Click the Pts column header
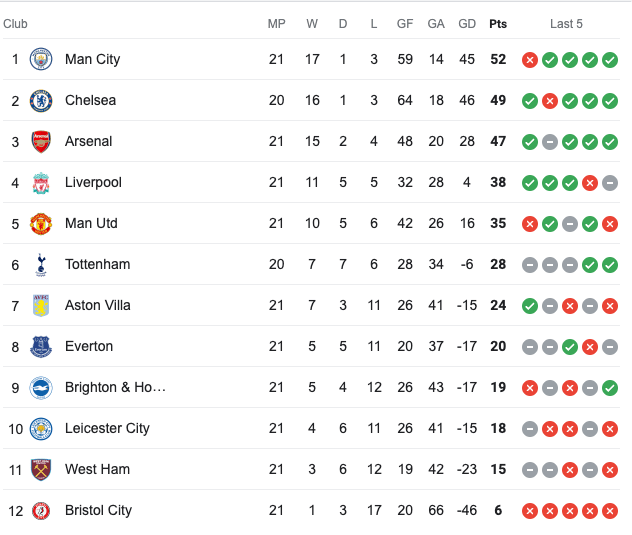 (498, 24)
